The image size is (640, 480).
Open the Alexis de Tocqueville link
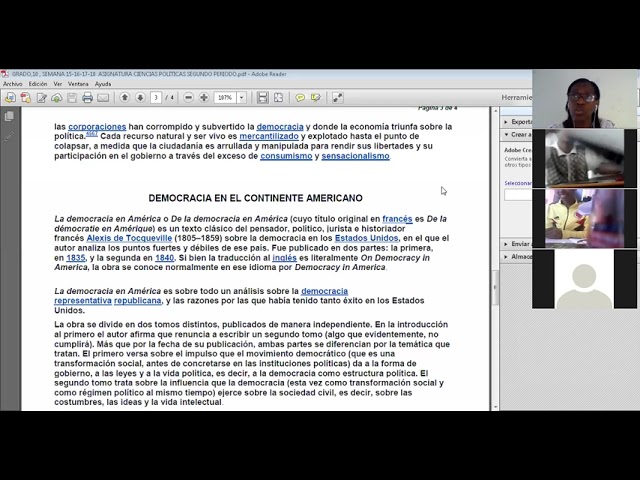click(129, 238)
